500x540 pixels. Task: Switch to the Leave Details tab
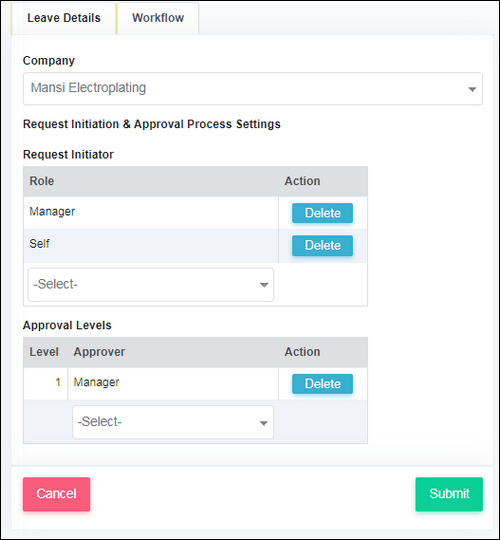pyautogui.click(x=64, y=18)
